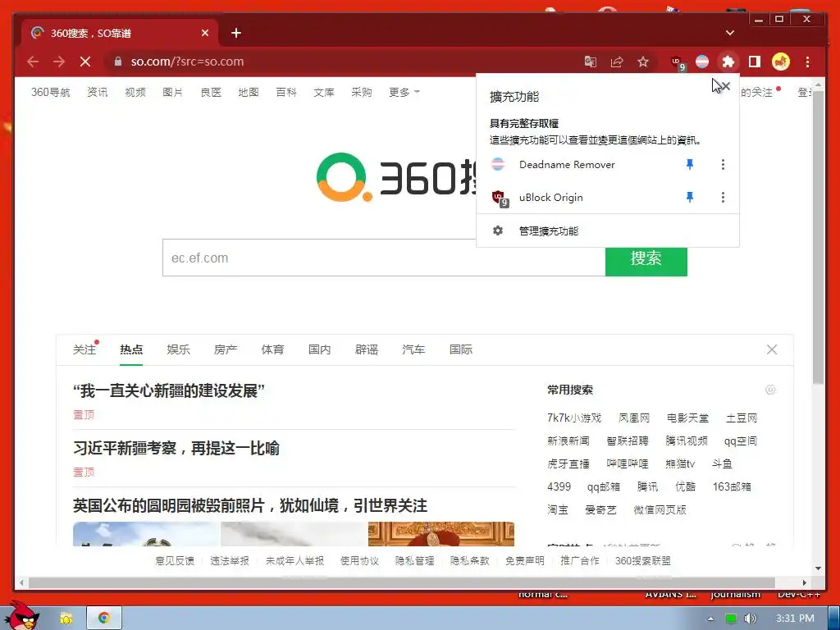Open the Chrome three-dot menu
This screenshot has height=630, width=840.
tap(807, 62)
